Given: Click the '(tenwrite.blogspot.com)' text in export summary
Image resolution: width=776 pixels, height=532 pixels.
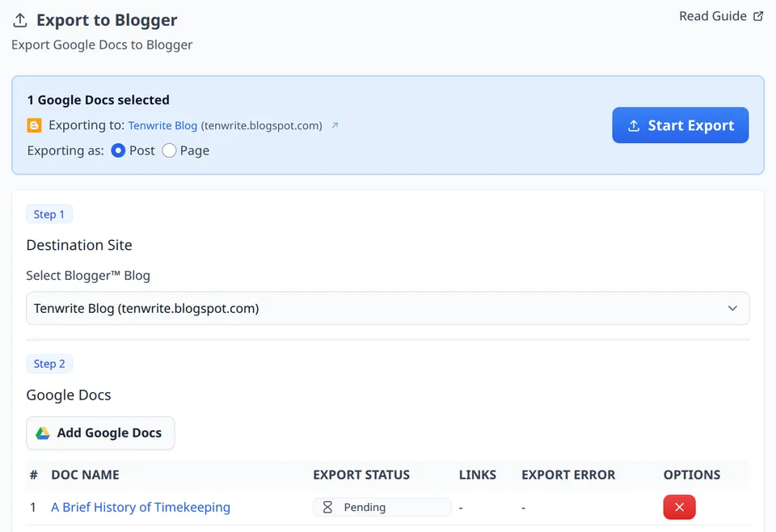Looking at the screenshot, I should click(261, 125).
